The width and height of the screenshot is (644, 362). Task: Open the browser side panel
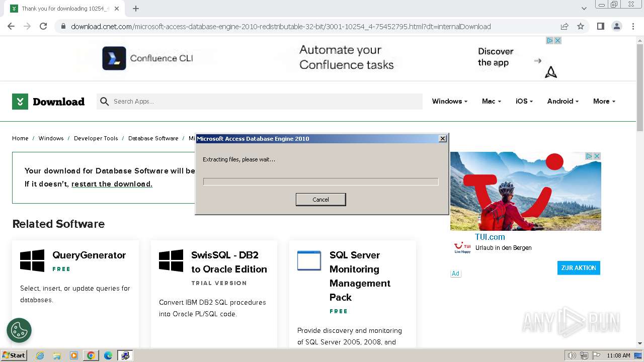click(600, 26)
